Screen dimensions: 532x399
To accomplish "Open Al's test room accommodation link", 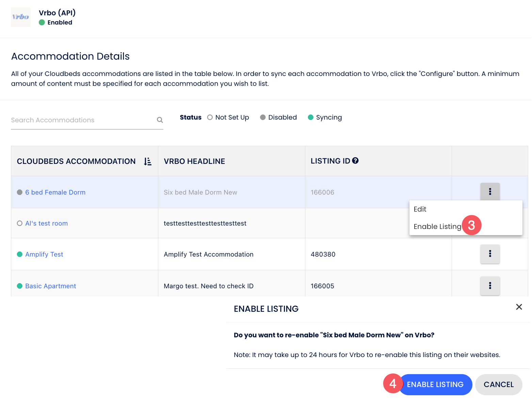I will click(46, 223).
